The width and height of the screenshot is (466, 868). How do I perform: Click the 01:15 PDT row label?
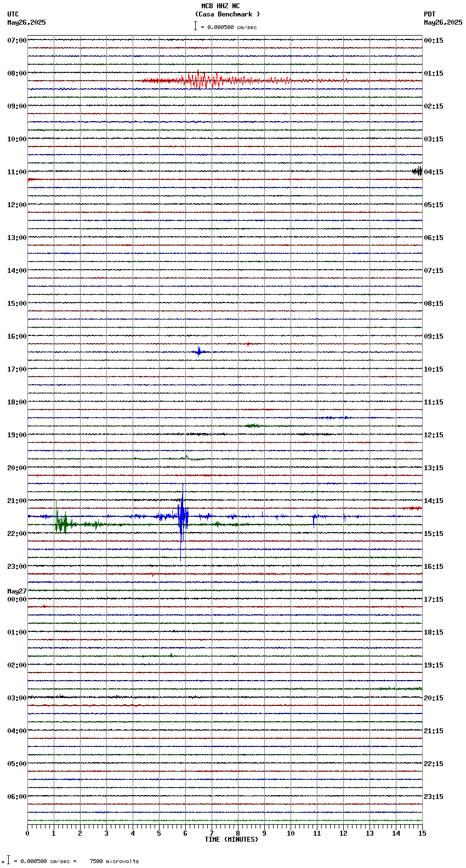pyautogui.click(x=434, y=73)
